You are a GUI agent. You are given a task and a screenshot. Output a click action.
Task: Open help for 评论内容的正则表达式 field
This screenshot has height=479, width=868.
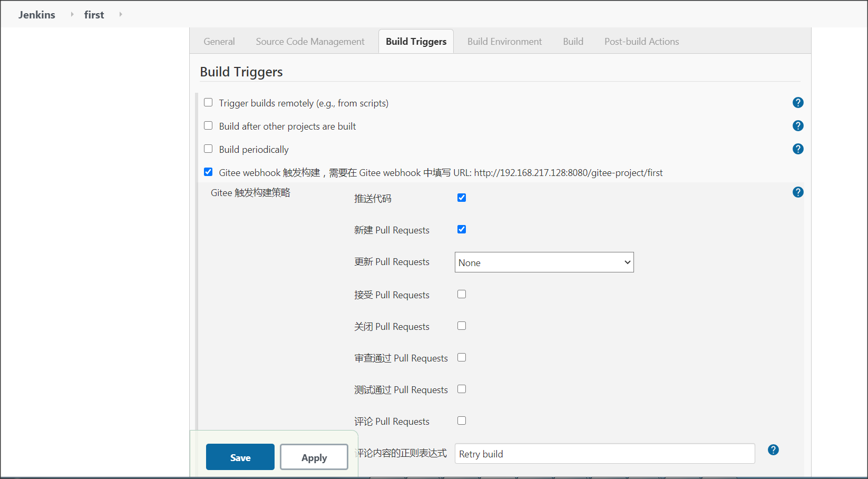click(773, 449)
